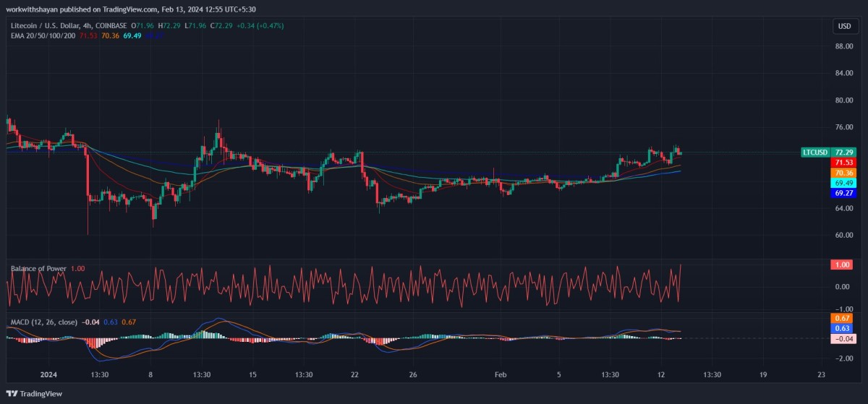The image size is (868, 404).
Task: Click the 22 date on the time axis
Action: click(354, 375)
